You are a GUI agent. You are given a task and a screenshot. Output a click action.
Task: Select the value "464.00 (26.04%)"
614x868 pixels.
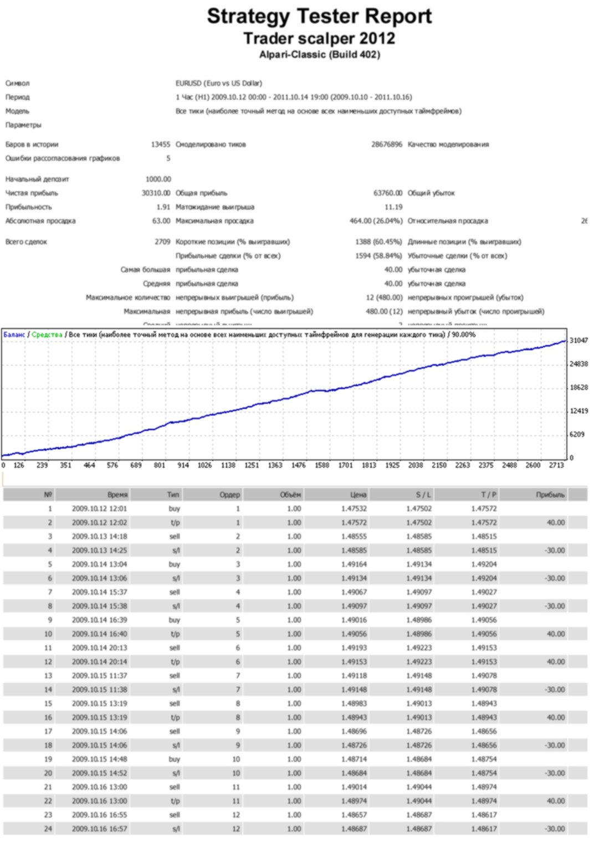point(376,221)
